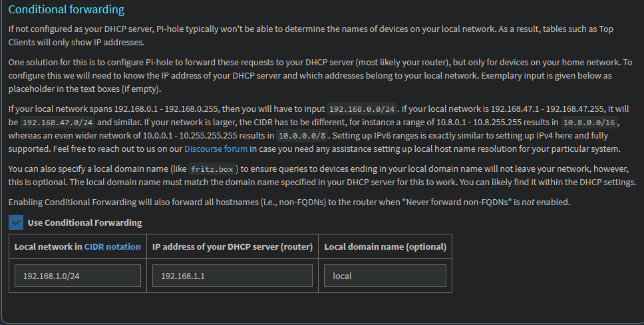Click the Local domain name (optional) header
Image resolution: width=644 pixels, height=325 pixels.
pyautogui.click(x=385, y=246)
